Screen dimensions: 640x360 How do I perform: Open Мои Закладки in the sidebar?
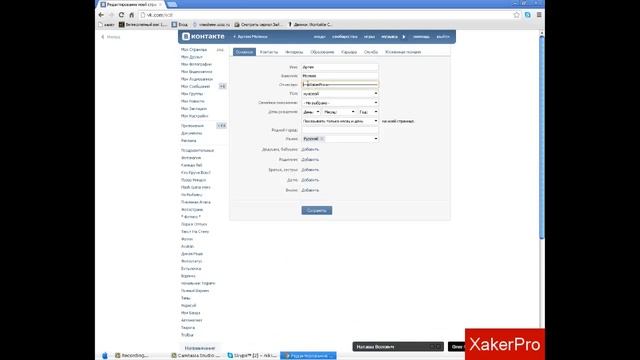194,109
